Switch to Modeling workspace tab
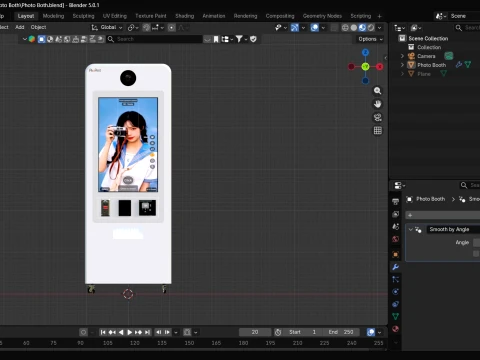The image size is (480, 360). point(53,16)
